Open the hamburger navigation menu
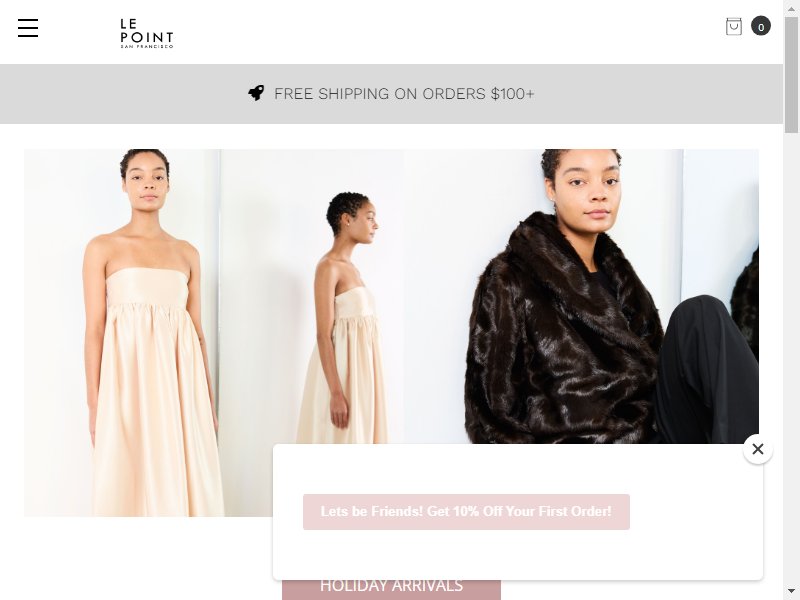This screenshot has height=600, width=800. [28, 28]
